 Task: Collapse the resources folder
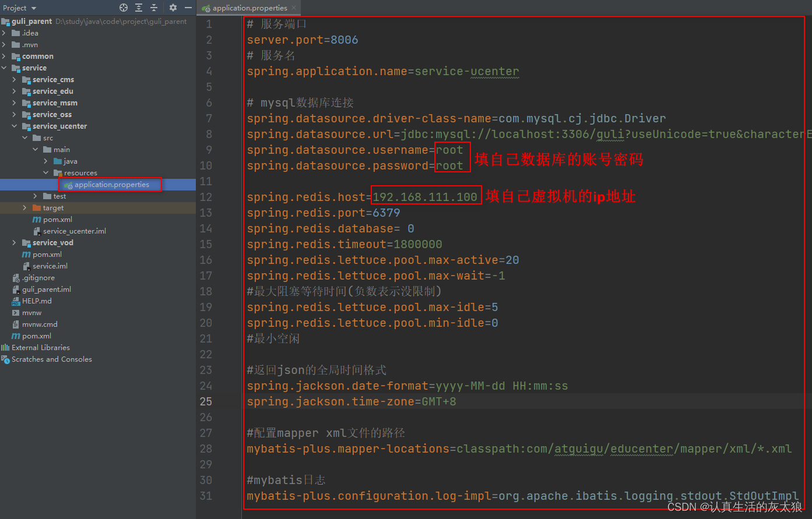click(46, 173)
